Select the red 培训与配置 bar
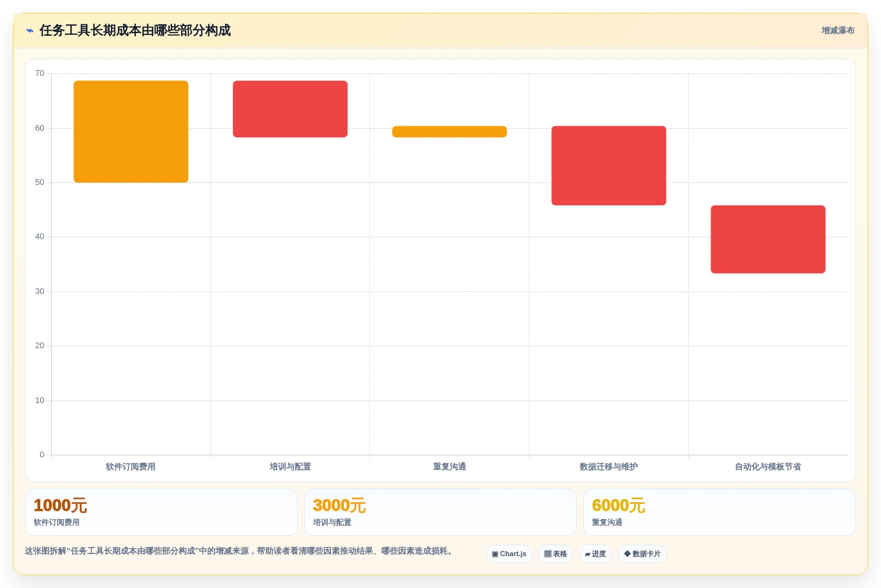The height and width of the screenshot is (588, 881). (x=290, y=109)
